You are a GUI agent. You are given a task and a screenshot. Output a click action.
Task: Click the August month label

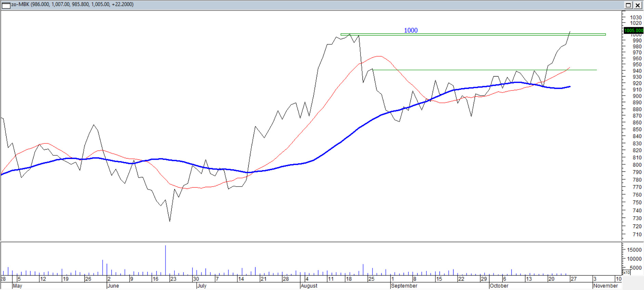coord(309,286)
